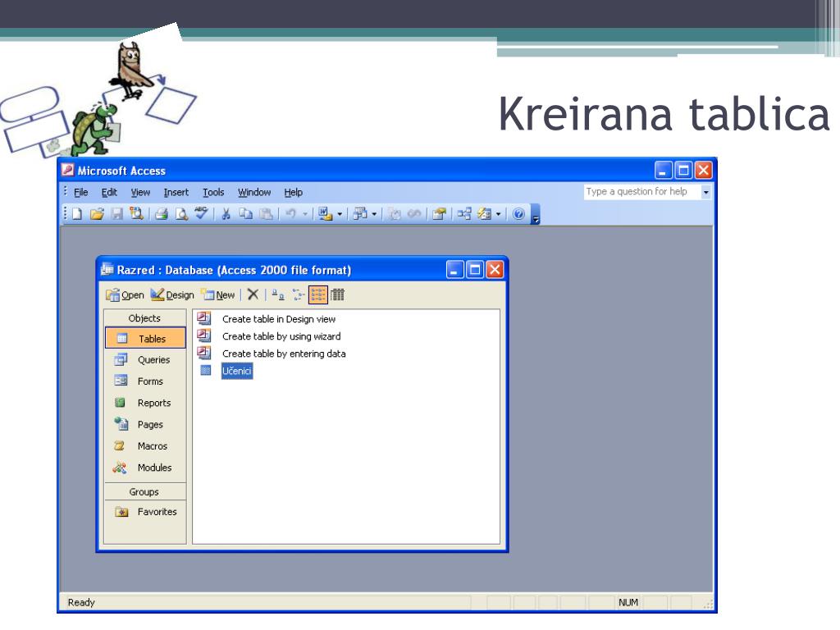Minimize the Razred database window

click(454, 269)
